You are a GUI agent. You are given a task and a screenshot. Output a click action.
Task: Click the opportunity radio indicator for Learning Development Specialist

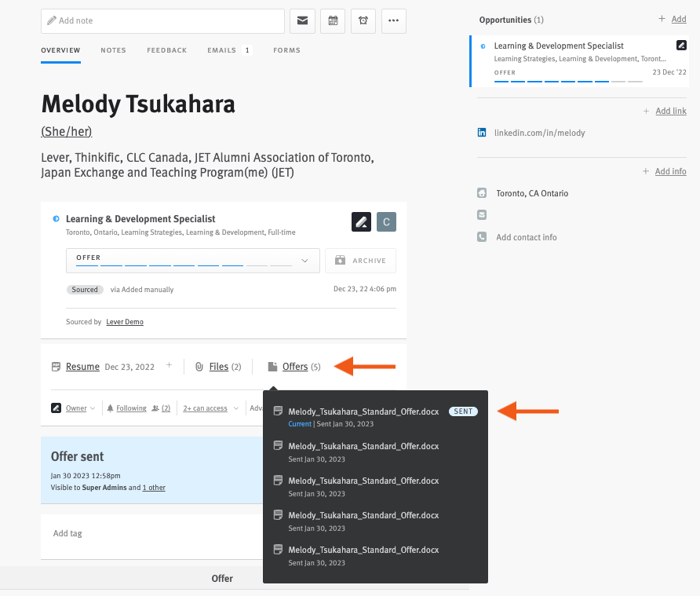pyautogui.click(x=482, y=46)
